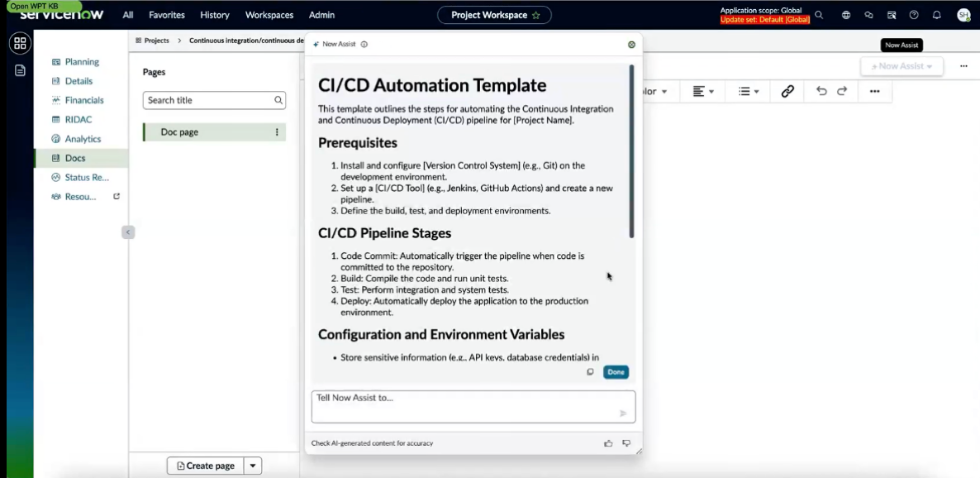Click the insert link icon in toolbar
The image size is (980, 478).
(x=787, y=91)
